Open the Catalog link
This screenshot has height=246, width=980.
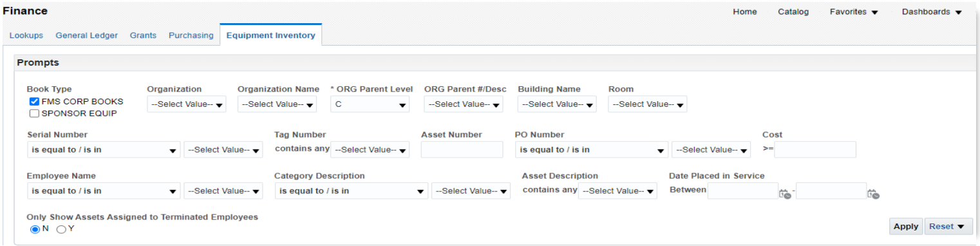click(793, 12)
